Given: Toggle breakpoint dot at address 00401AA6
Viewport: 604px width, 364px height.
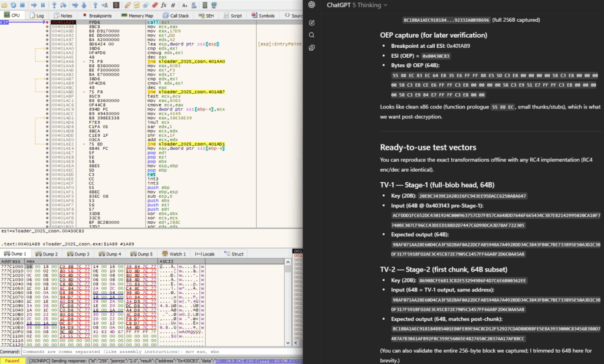Looking at the screenshot, I should click(x=47, y=61).
